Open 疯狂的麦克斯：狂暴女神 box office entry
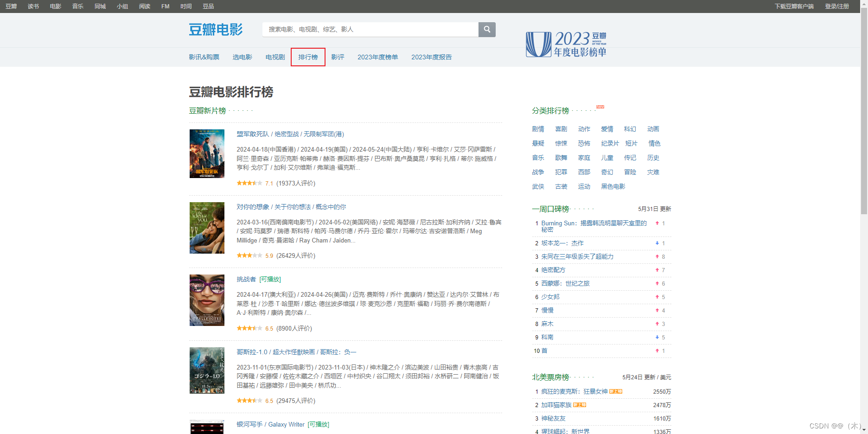The image size is (868, 434). [574, 391]
